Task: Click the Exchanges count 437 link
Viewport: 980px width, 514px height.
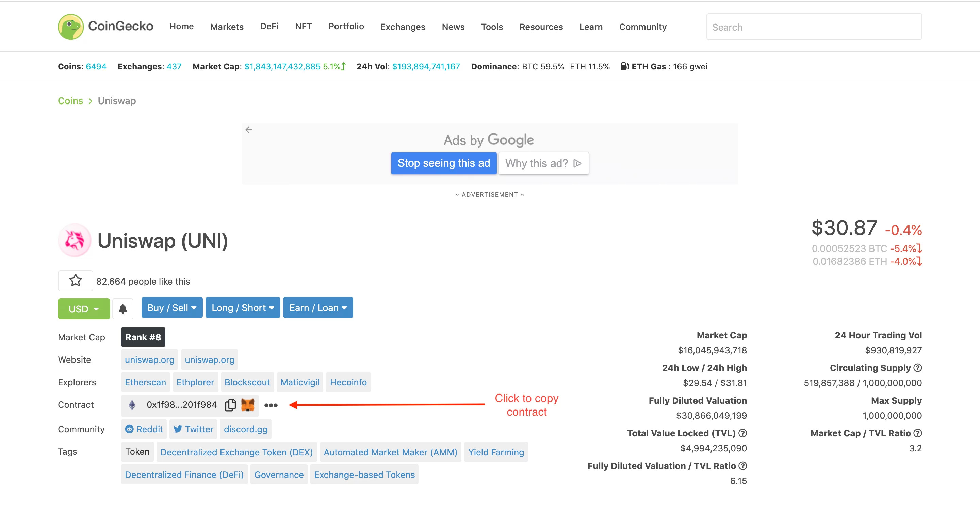Action: [174, 67]
